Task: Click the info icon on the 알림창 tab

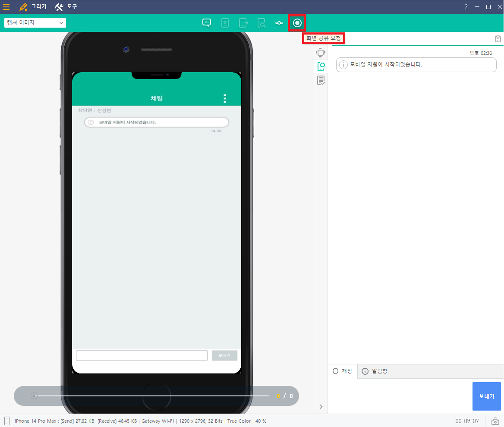Action: (365, 371)
